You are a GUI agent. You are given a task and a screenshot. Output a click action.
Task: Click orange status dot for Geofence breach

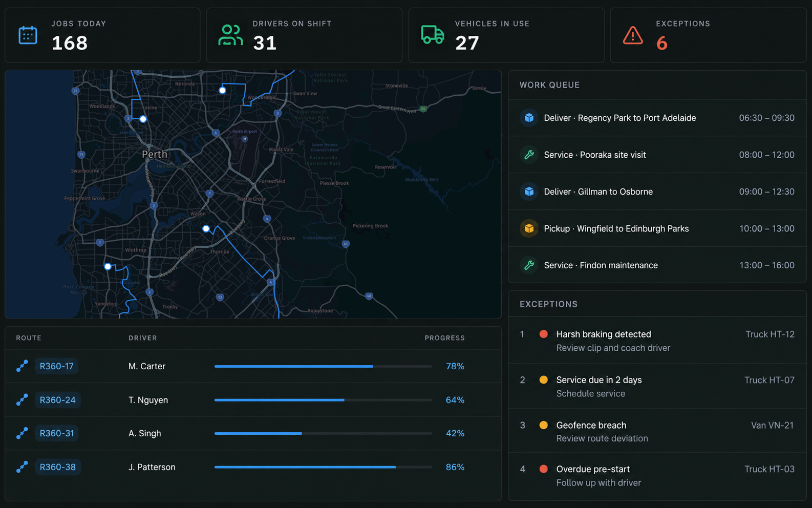(544, 425)
